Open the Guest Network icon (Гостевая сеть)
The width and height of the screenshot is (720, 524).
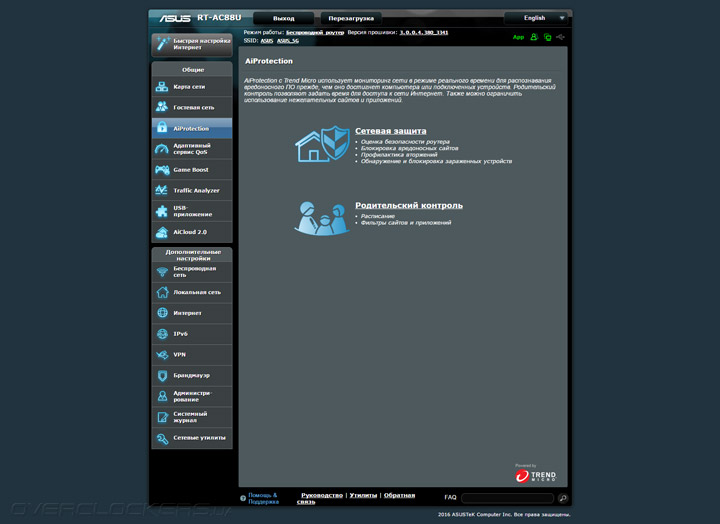point(162,107)
